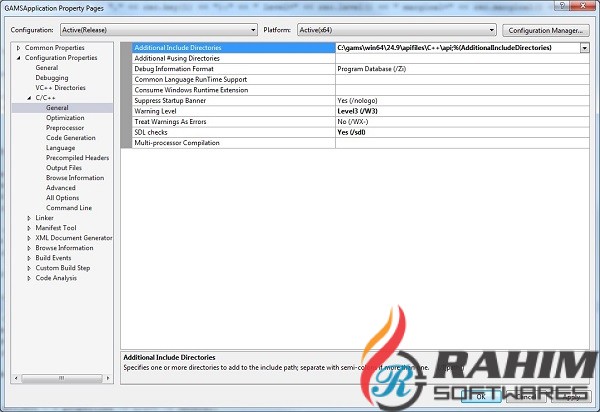Select the Optimization tree item
600x412 pixels.
coord(65,118)
